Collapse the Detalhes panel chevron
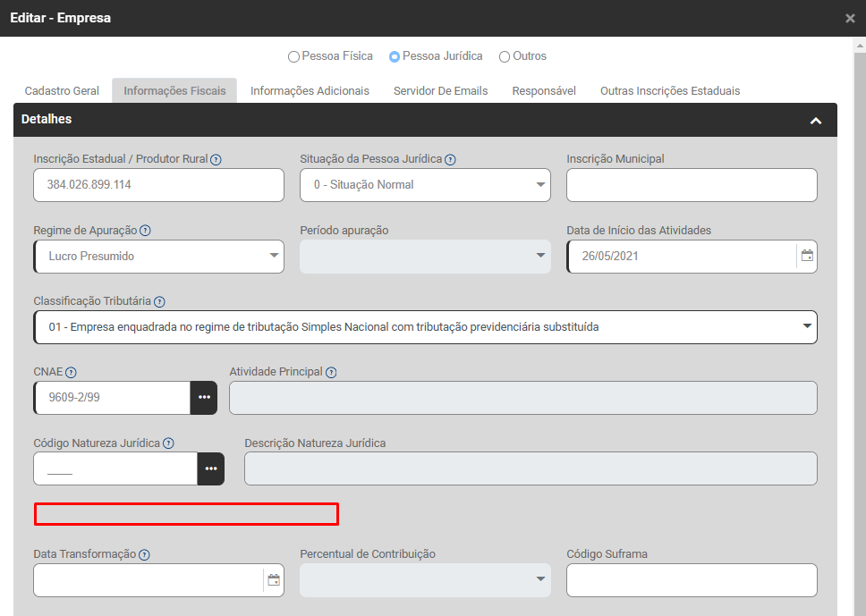The image size is (866, 616). click(x=815, y=121)
